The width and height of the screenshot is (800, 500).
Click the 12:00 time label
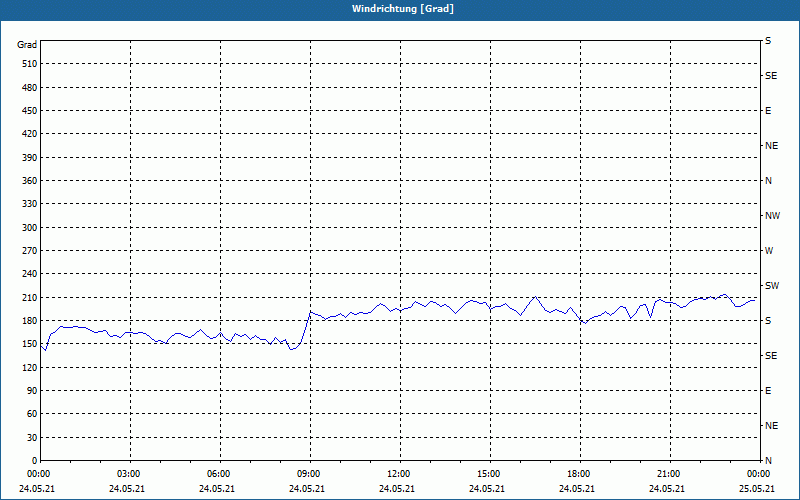(398, 474)
